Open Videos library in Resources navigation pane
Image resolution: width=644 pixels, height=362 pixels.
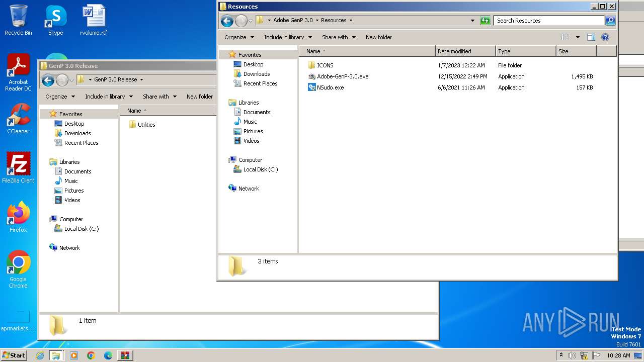point(251,141)
